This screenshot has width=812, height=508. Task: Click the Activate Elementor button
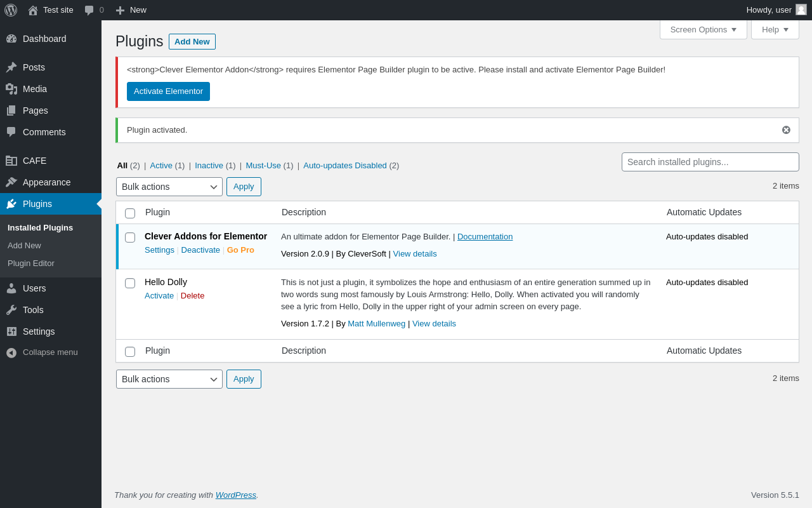tap(168, 91)
